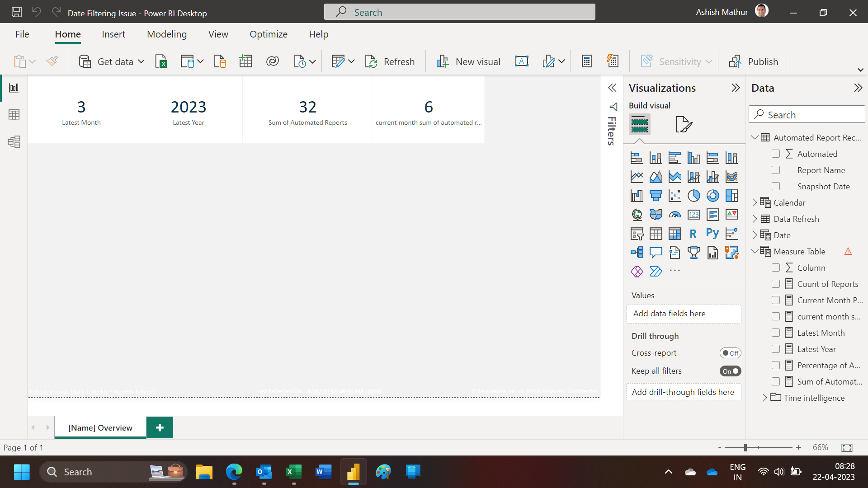Click the Data pane search field
The width and height of the screenshot is (868, 488).
click(x=807, y=114)
